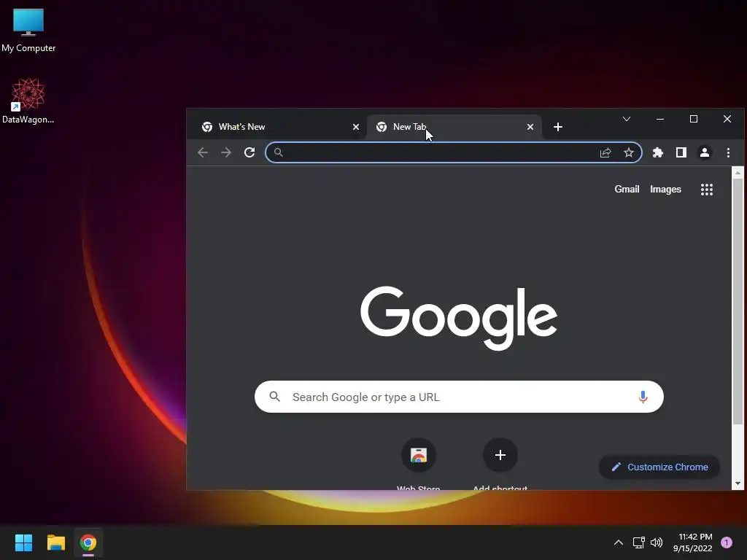The width and height of the screenshot is (747, 560).
Task: Click the magnifier in the Google search box
Action: coord(275,396)
